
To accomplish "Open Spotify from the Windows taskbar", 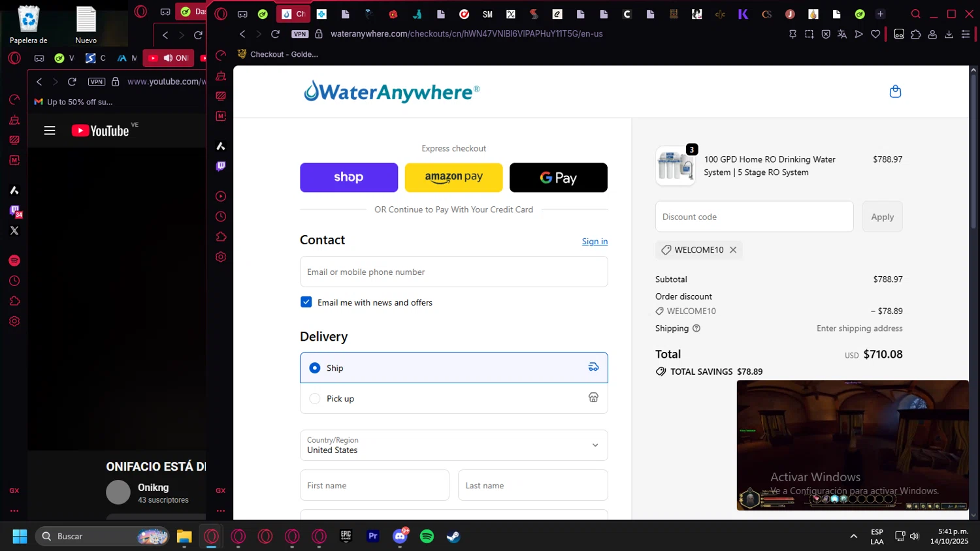I will [427, 536].
